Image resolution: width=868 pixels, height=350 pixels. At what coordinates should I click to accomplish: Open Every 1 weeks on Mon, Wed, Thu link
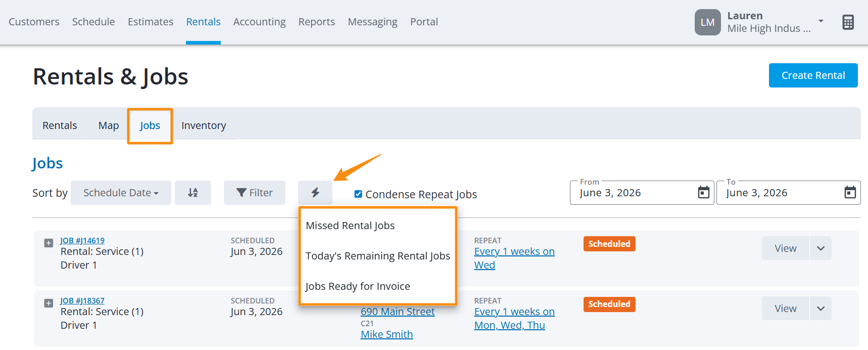(x=514, y=318)
